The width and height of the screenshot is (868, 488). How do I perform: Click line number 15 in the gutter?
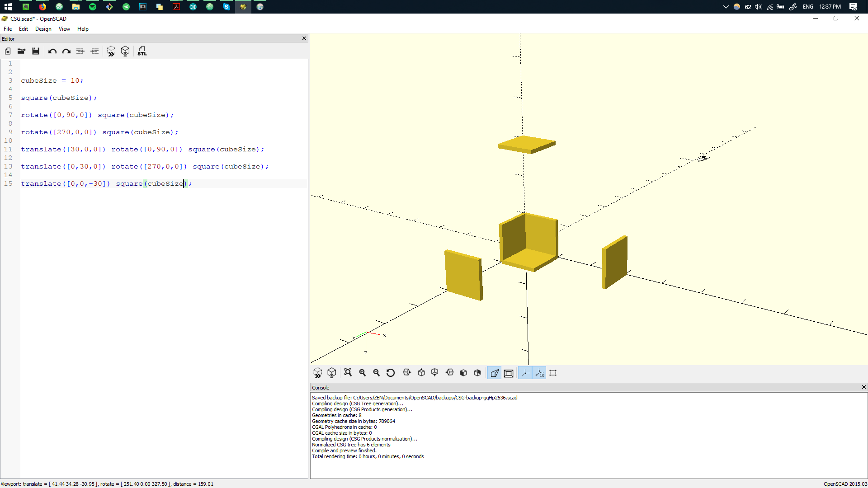8,183
